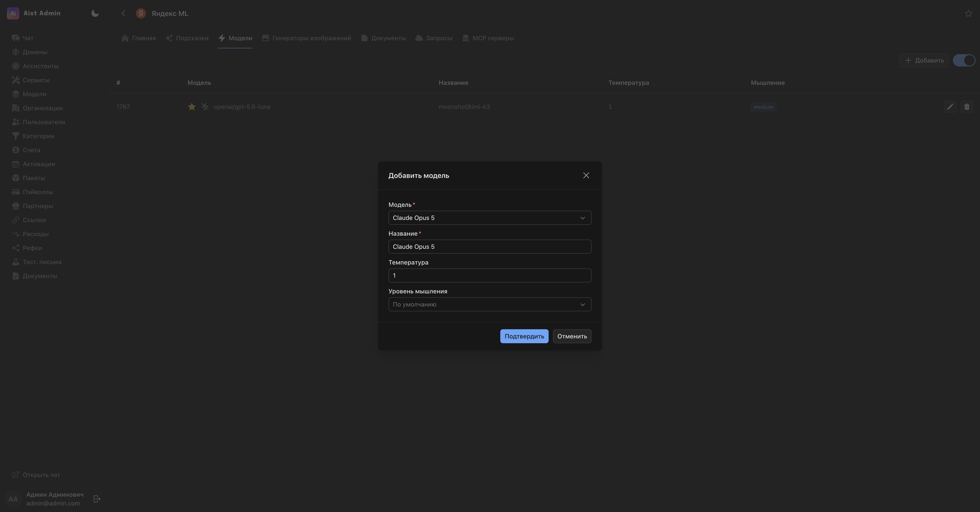Close the Добавить модель dialog
Image resolution: width=980 pixels, height=512 pixels.
(586, 175)
